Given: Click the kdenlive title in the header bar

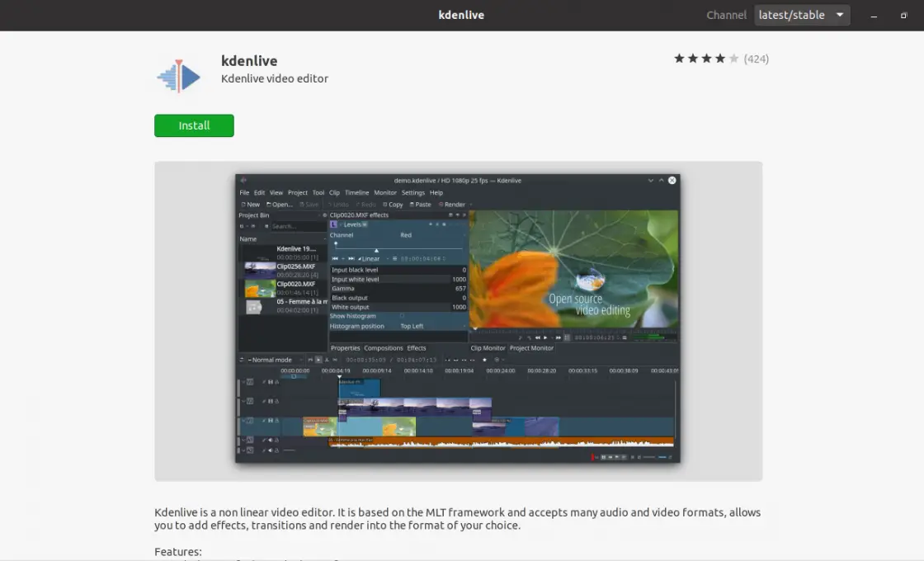Looking at the screenshot, I should [461, 16].
